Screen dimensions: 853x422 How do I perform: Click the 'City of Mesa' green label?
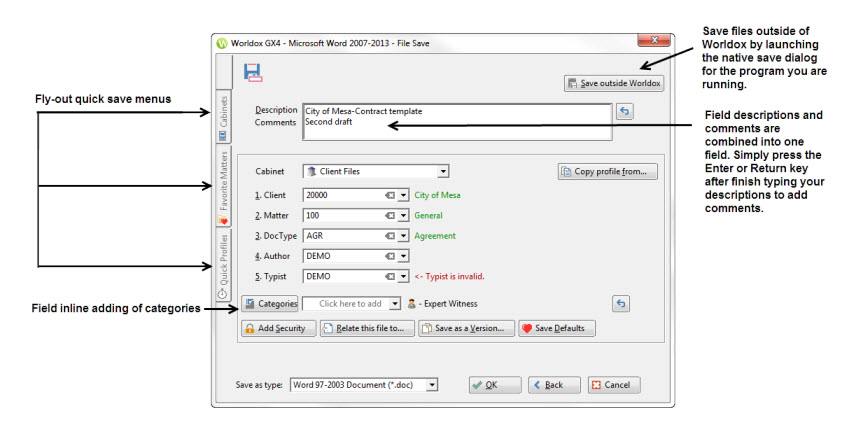437,195
